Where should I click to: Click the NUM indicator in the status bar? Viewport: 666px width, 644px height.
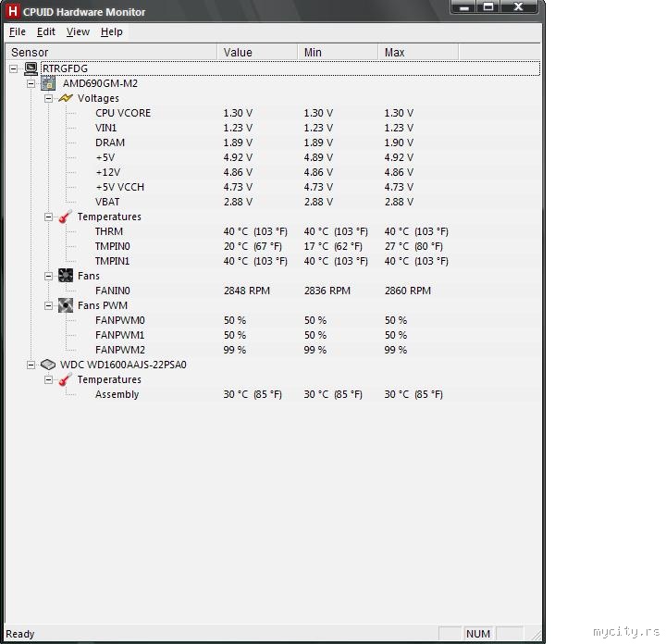tap(478, 634)
